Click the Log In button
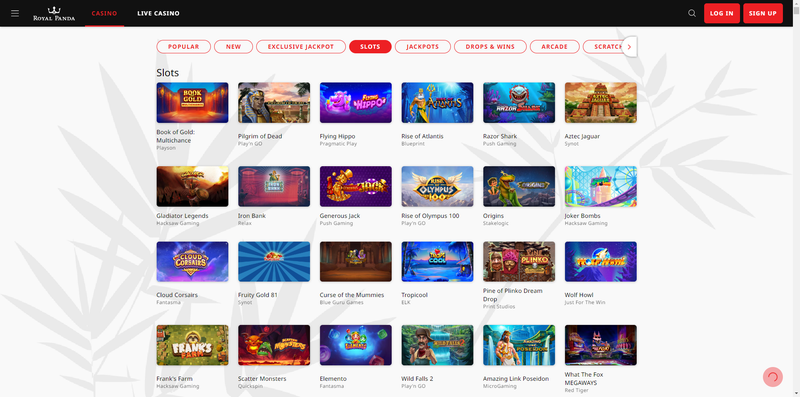 coord(721,13)
